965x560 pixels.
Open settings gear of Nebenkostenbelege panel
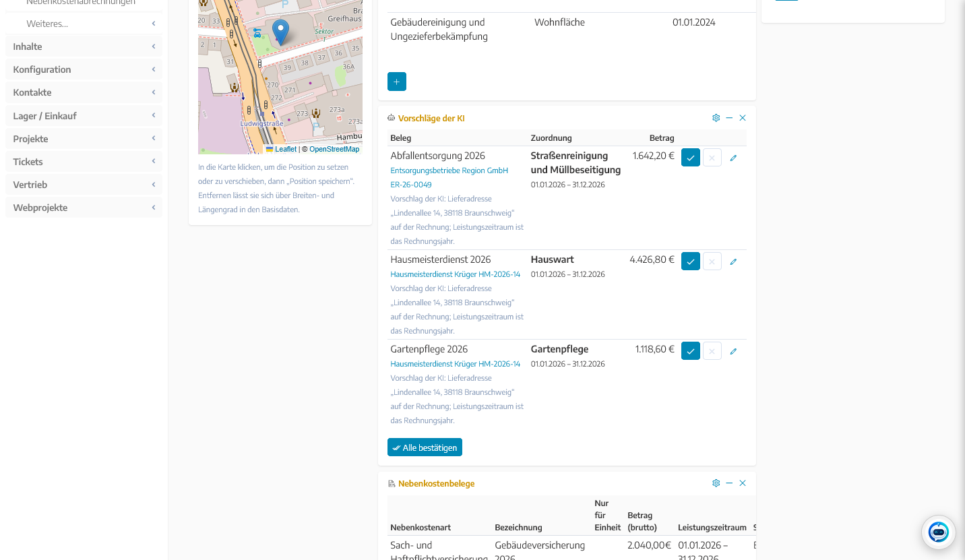[716, 483]
